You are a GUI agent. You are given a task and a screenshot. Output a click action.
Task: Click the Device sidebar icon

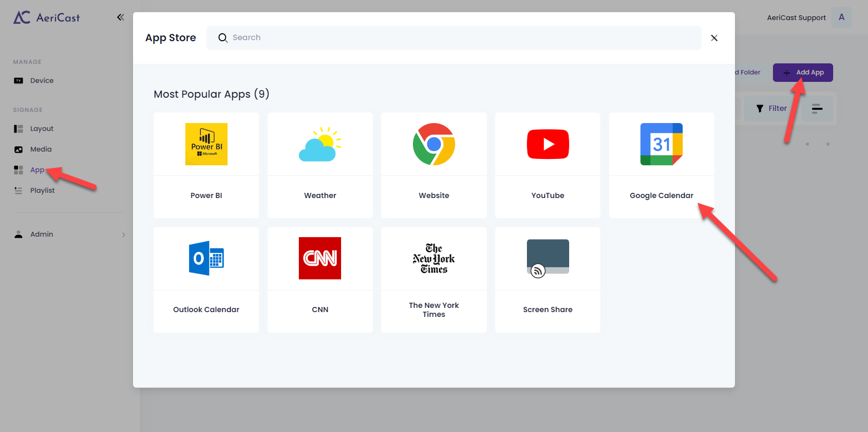click(x=18, y=81)
